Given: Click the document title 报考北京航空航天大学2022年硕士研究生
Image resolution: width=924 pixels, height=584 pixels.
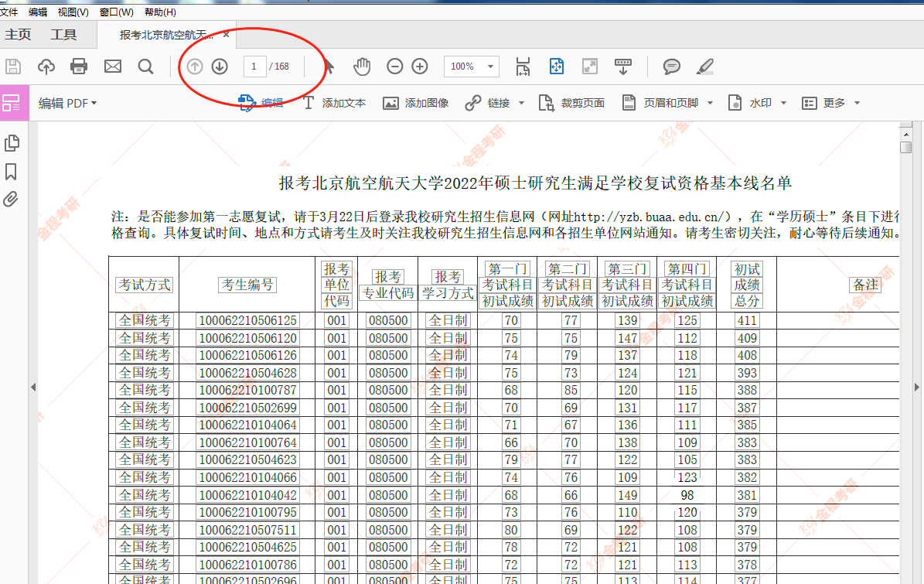Looking at the screenshot, I should tap(535, 183).
